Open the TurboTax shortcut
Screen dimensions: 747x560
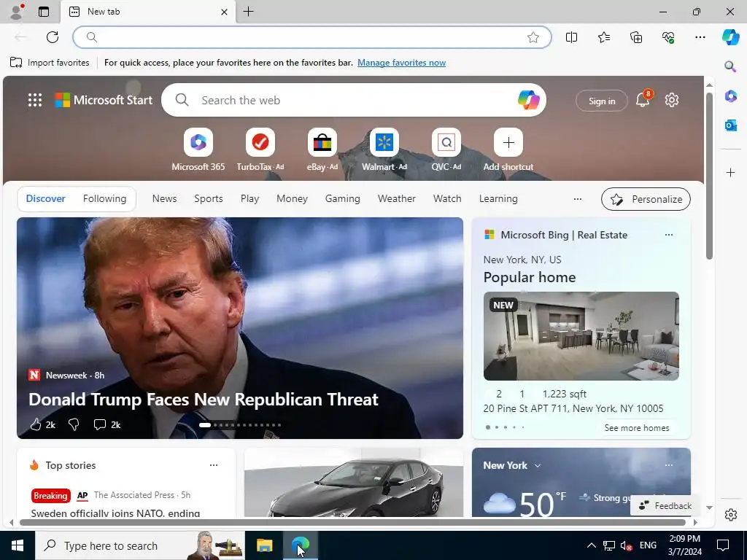tap(260, 149)
